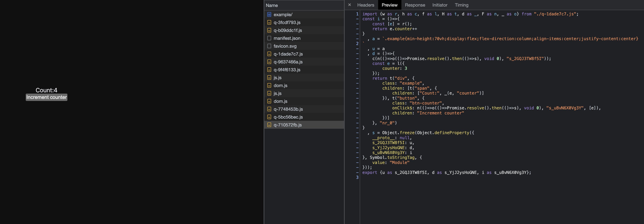644x224 pixels.
Task: Select the q-5bc56bec.js request
Action: pyautogui.click(x=288, y=117)
